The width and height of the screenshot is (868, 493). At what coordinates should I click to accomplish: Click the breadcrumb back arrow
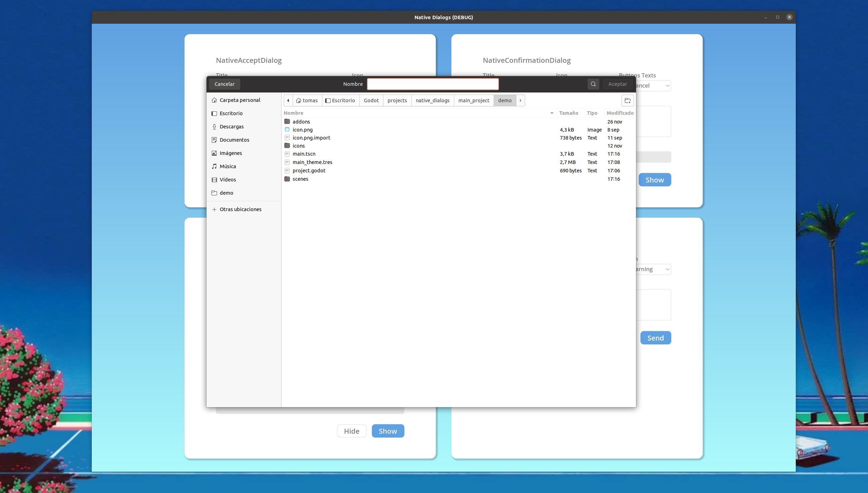click(x=288, y=100)
